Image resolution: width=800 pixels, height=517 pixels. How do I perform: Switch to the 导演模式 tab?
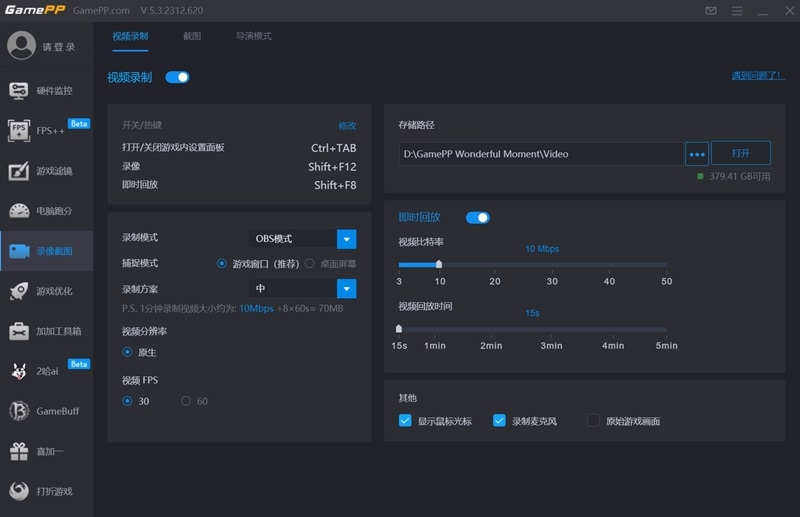(253, 36)
